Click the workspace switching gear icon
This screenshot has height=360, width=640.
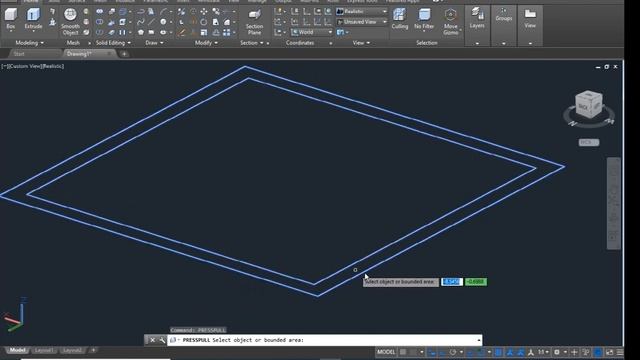click(x=557, y=352)
